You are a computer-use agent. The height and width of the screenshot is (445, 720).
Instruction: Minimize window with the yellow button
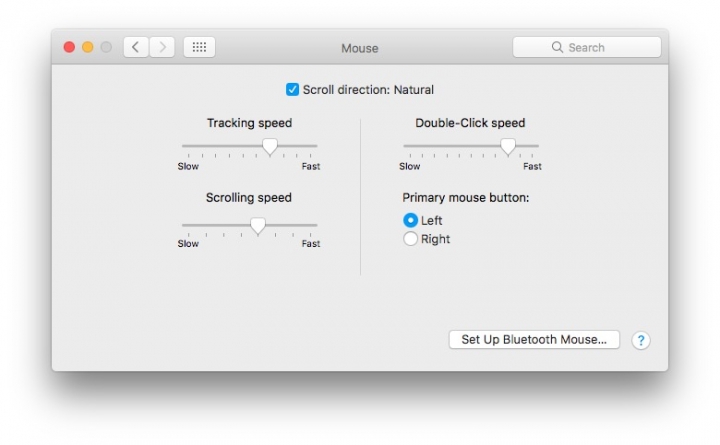point(88,47)
